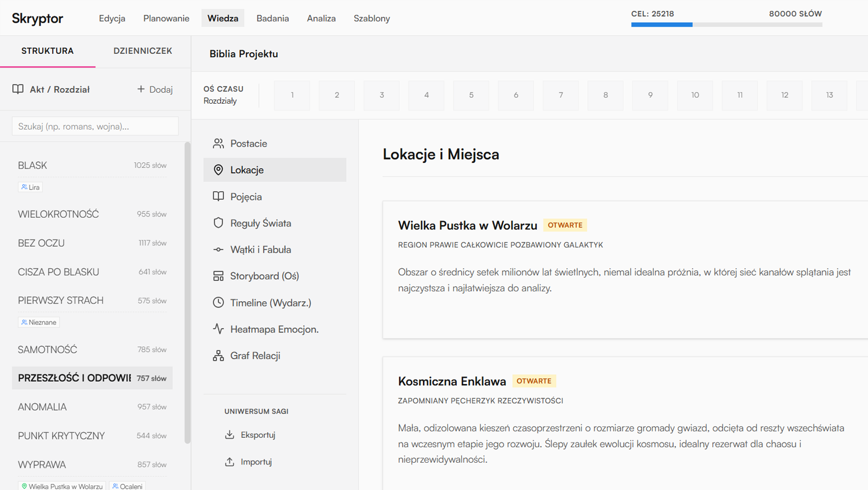Open the Badania menu
Viewport: 868px width, 490px height.
coord(273,19)
